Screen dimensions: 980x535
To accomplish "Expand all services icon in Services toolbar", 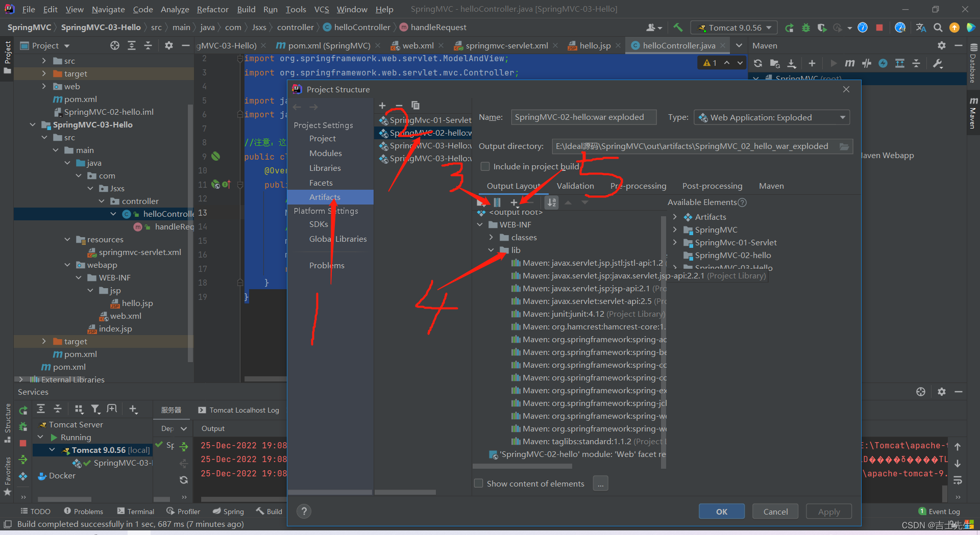I will pyautogui.click(x=41, y=409).
